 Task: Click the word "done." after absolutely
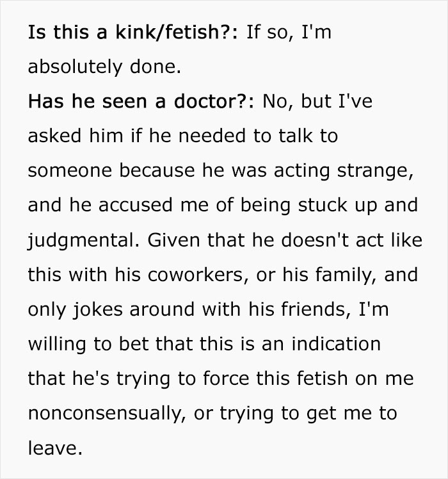(157, 67)
